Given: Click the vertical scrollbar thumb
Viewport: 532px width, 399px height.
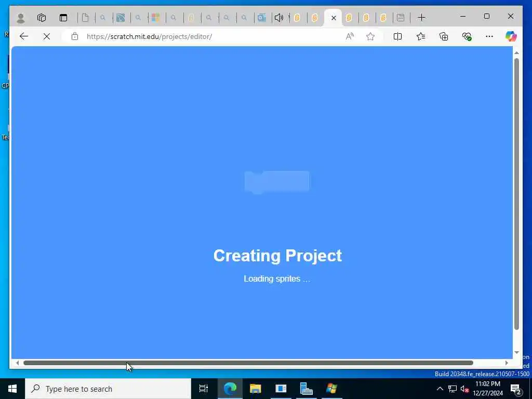Looking at the screenshot, I should [x=516, y=194].
